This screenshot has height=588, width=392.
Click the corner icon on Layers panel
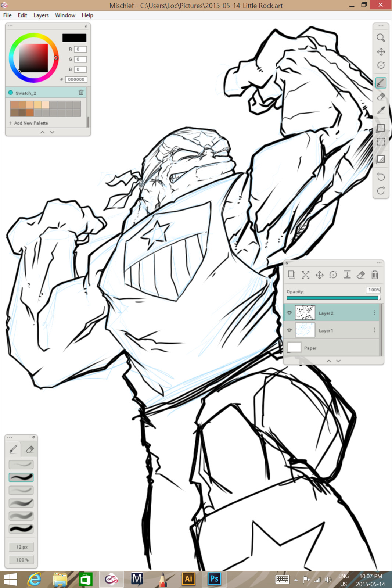tap(287, 263)
